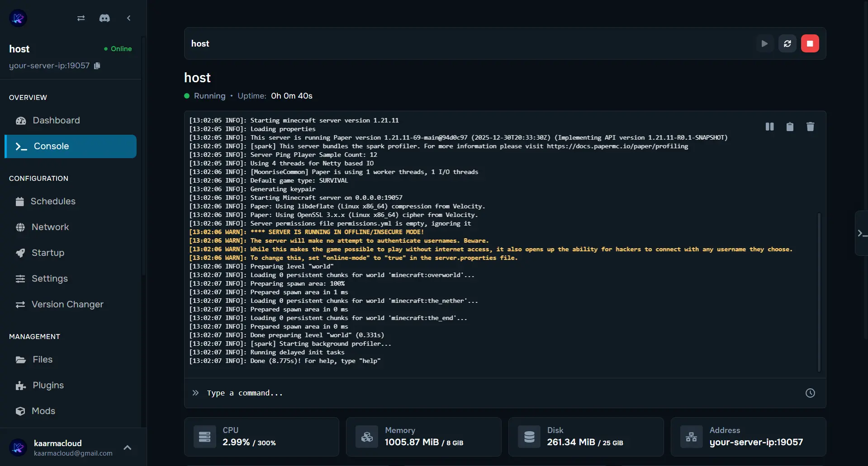
Task: Go to the Plugins page
Action: click(x=71, y=385)
